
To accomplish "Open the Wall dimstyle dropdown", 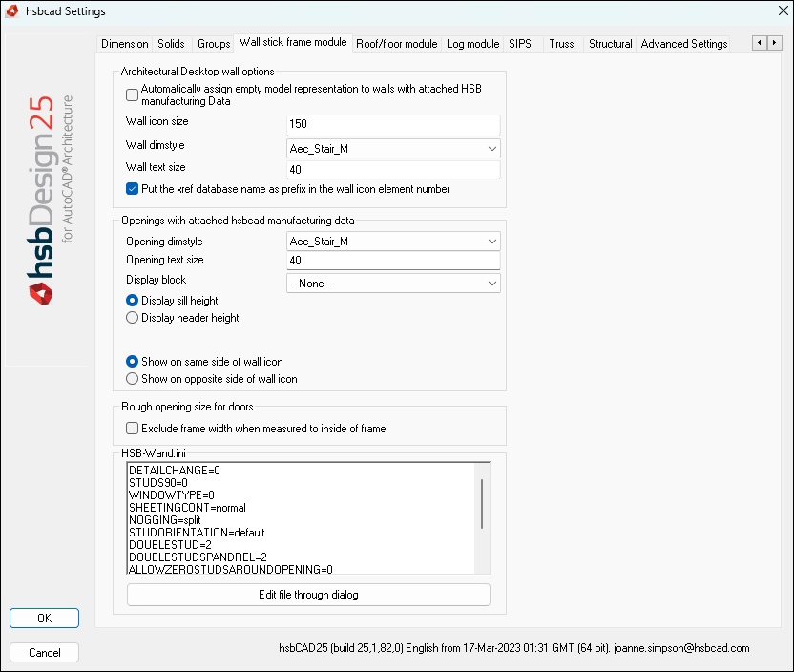I will click(393, 149).
